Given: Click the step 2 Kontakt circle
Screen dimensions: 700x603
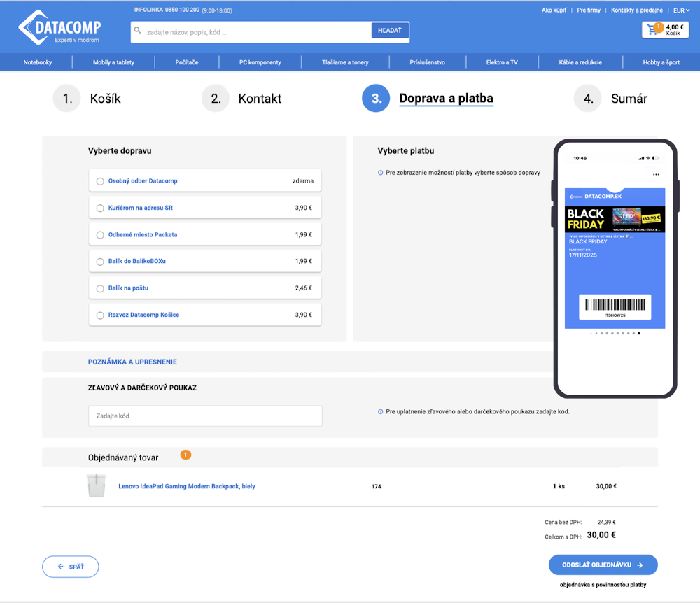Looking at the screenshot, I should (x=216, y=99).
